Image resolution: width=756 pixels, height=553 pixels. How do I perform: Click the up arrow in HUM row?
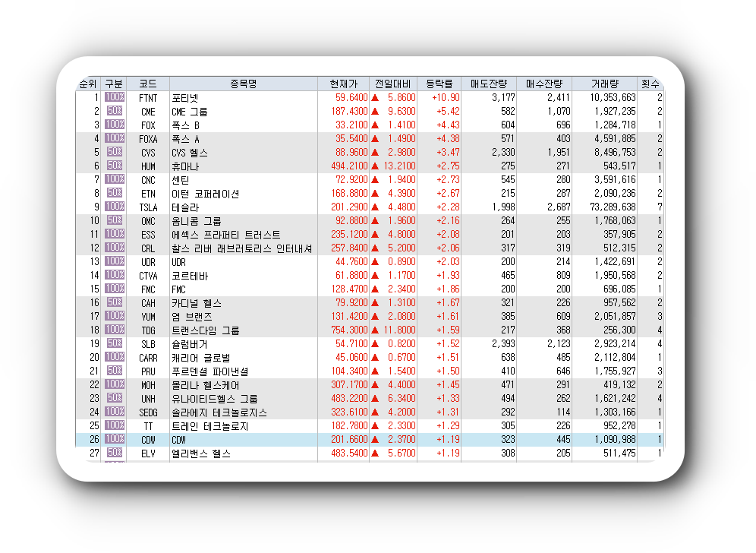point(375,166)
